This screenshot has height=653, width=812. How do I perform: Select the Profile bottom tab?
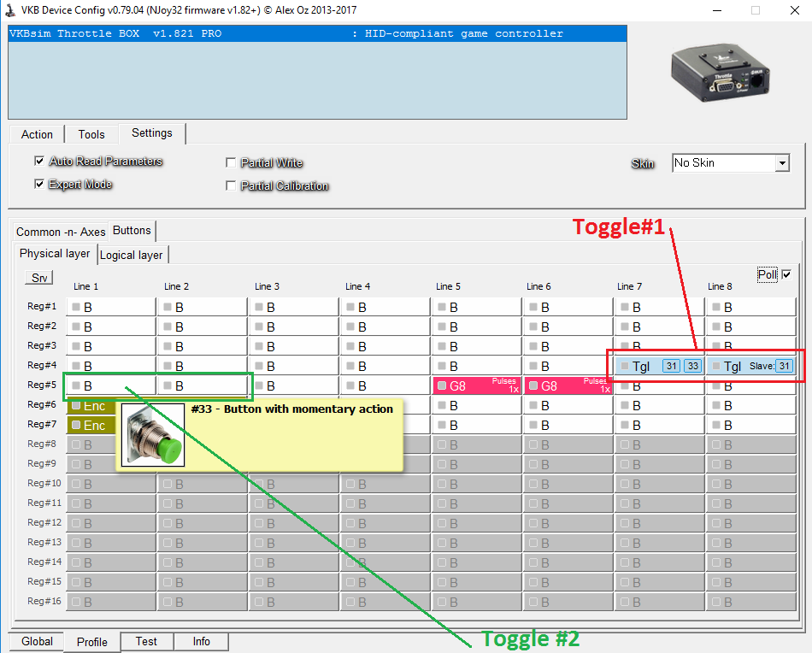point(92,642)
